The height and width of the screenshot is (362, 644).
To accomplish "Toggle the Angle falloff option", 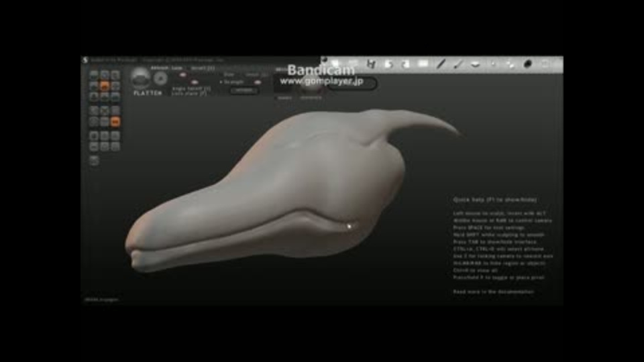I will coord(191,88).
